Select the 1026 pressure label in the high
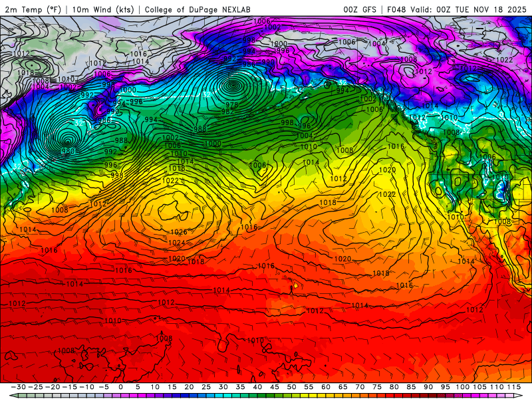Screen dimensions: 532x399 click(179, 232)
